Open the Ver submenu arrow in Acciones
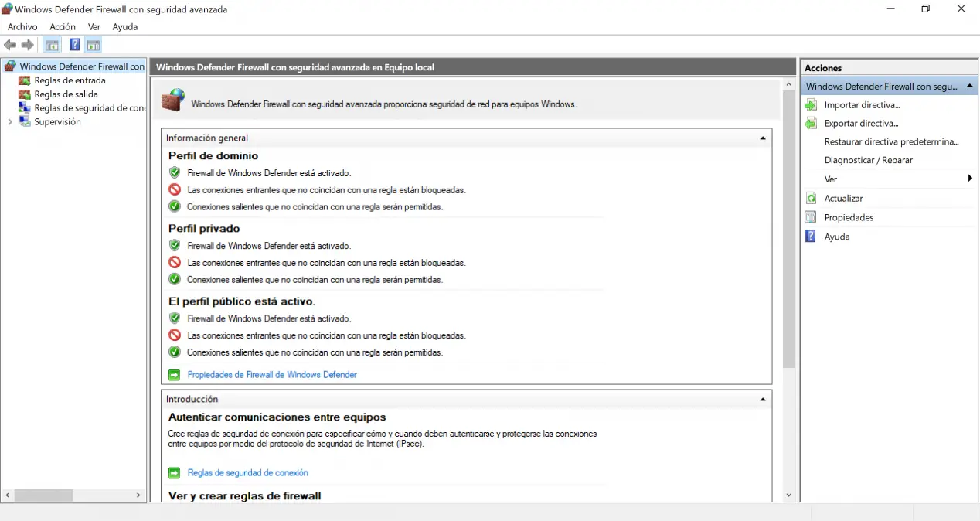This screenshot has height=521, width=980. (x=969, y=179)
